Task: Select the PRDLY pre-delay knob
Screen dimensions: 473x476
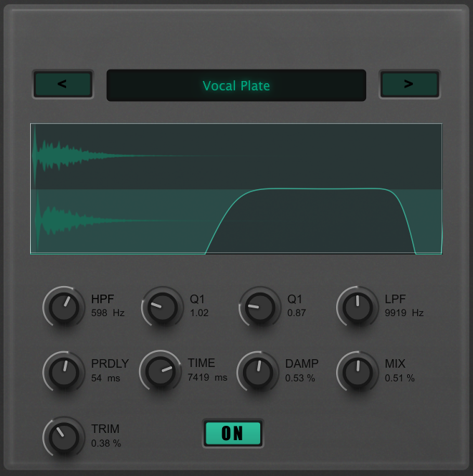Action: pyautogui.click(x=64, y=371)
